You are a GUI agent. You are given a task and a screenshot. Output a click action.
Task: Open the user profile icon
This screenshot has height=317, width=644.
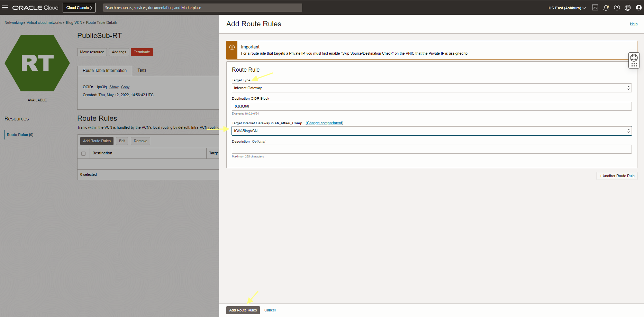click(639, 8)
